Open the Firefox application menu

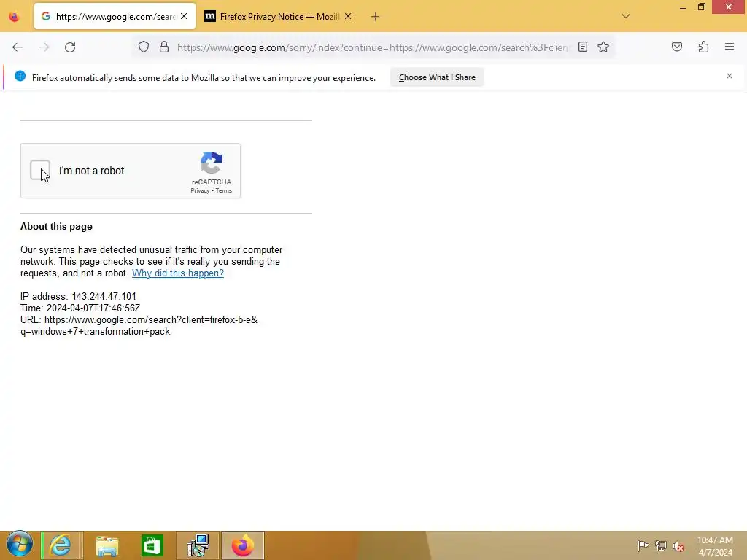[729, 47]
